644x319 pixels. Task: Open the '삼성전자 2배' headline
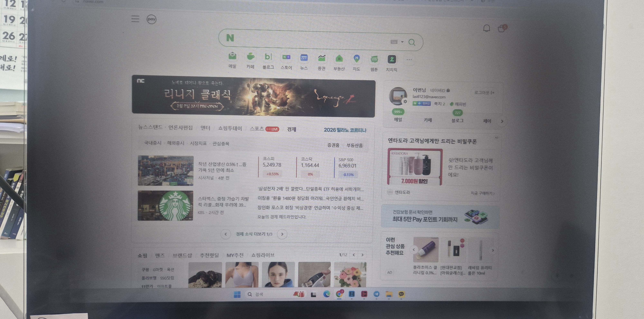(311, 189)
